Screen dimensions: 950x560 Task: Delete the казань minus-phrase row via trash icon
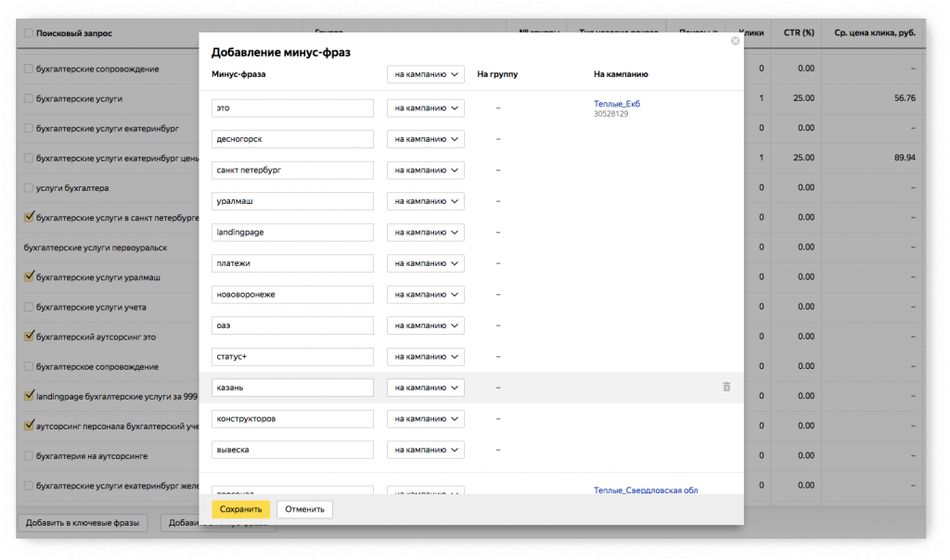(x=726, y=387)
